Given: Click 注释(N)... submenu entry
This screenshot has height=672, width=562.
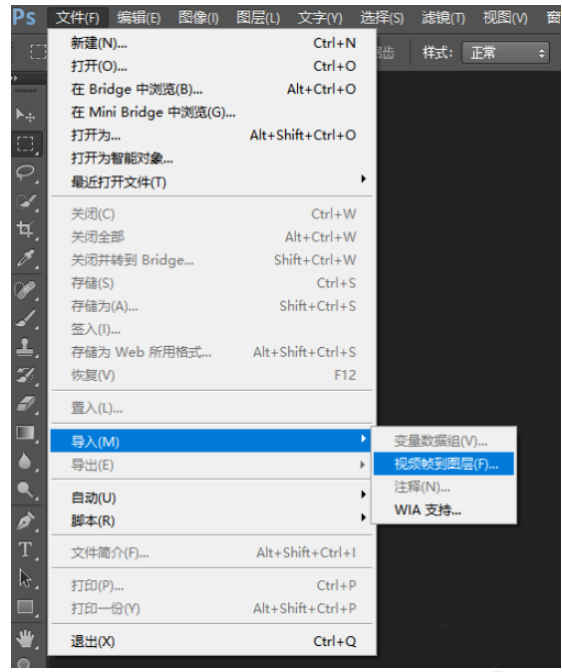Looking at the screenshot, I should click(x=444, y=487).
